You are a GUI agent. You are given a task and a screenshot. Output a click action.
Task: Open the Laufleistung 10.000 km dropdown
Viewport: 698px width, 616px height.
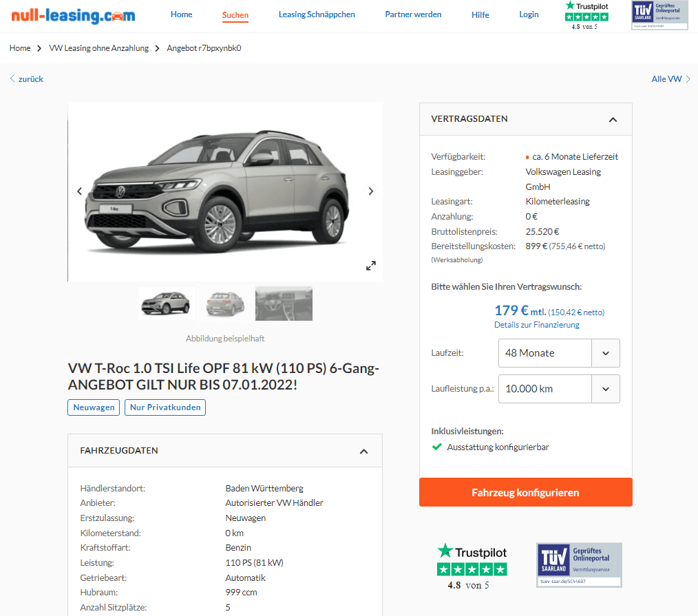[x=559, y=389]
